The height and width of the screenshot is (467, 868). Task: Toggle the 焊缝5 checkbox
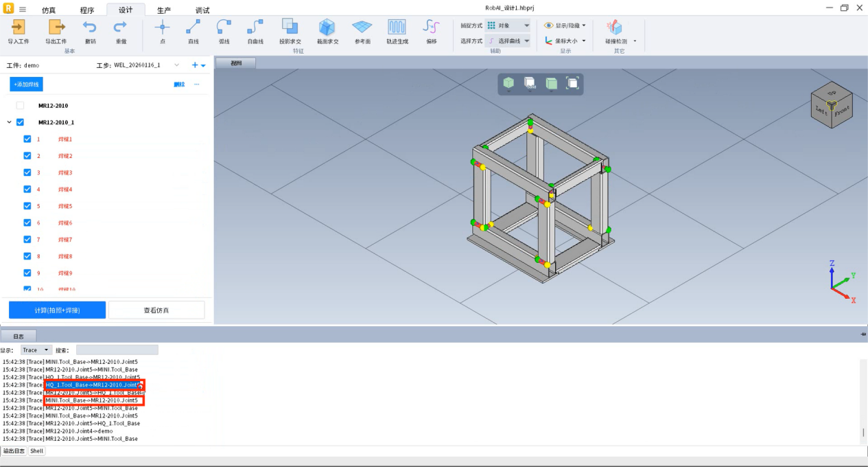pyautogui.click(x=27, y=206)
